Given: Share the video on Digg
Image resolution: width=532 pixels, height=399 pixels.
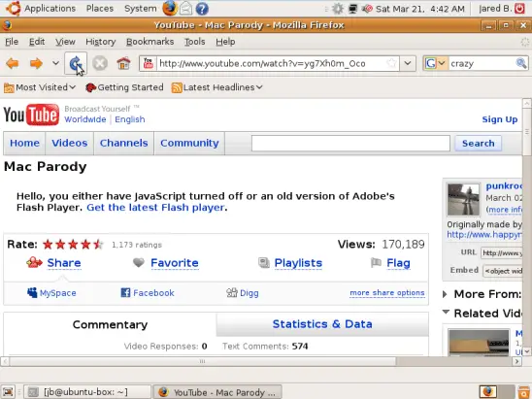Looking at the screenshot, I should click(243, 293).
